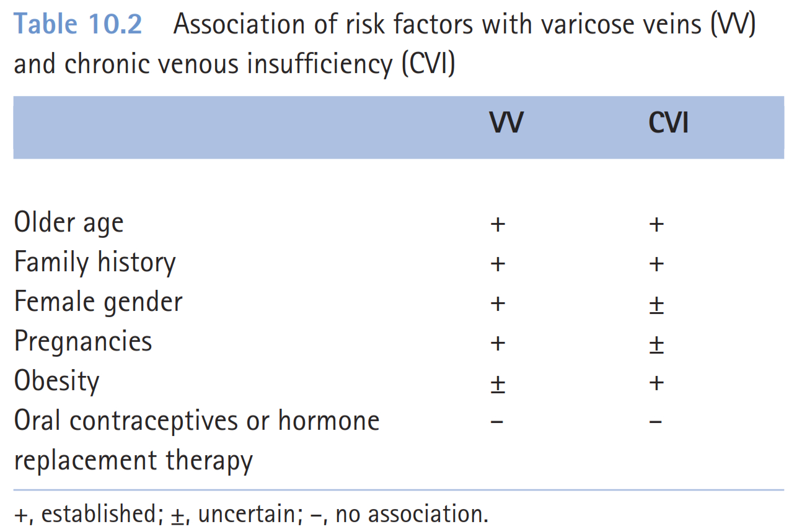Click the Table 10.2 heading label
The height and width of the screenshot is (532, 802).
77,25
